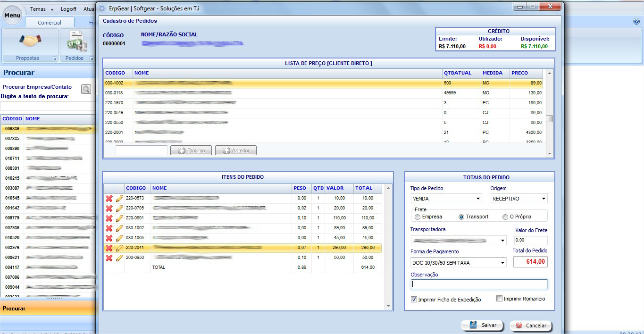The image size is (644, 334).
Task: Click the Propostas handshake icon
Action: [30, 42]
